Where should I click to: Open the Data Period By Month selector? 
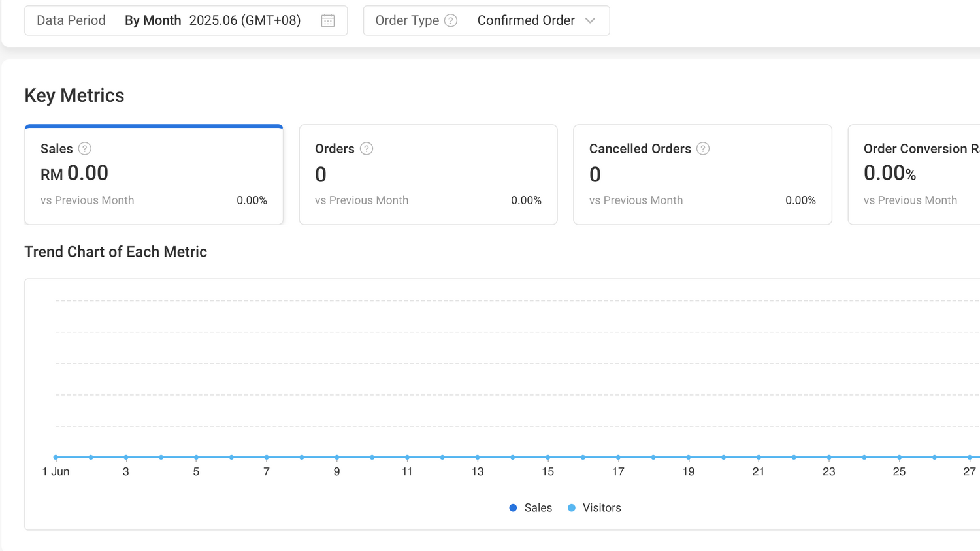[x=152, y=21]
